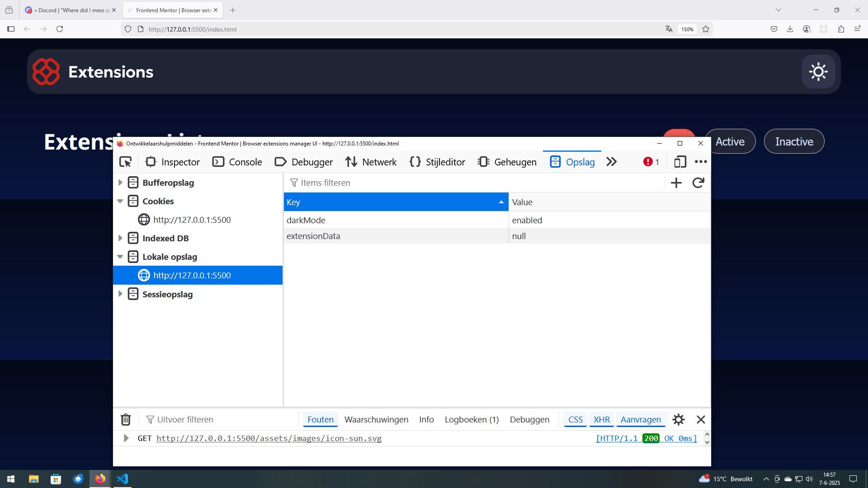Screen dimensions: 868x488
Task: Open console settings gear
Action: coord(678,420)
